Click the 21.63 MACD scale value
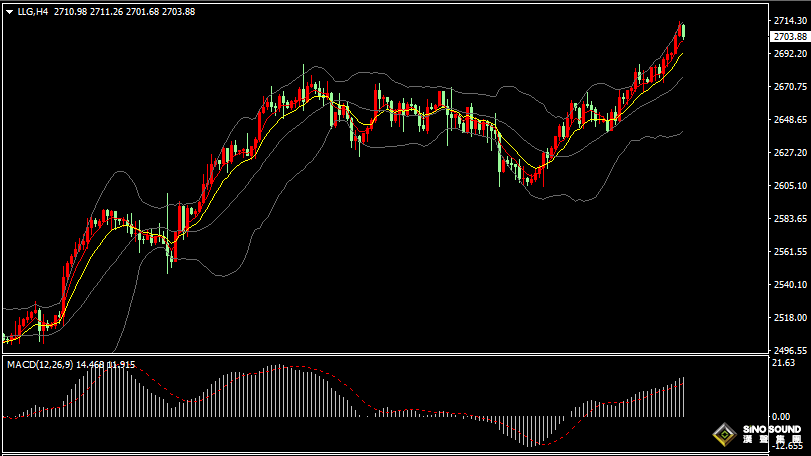 coord(783,364)
